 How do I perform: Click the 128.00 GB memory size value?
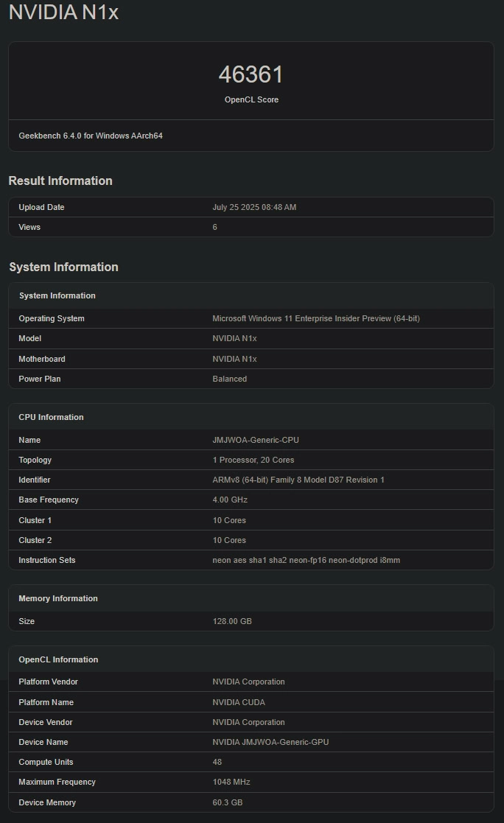232,621
